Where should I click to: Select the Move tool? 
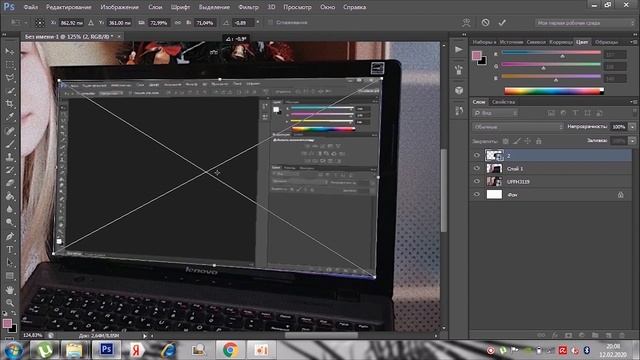pos(10,51)
